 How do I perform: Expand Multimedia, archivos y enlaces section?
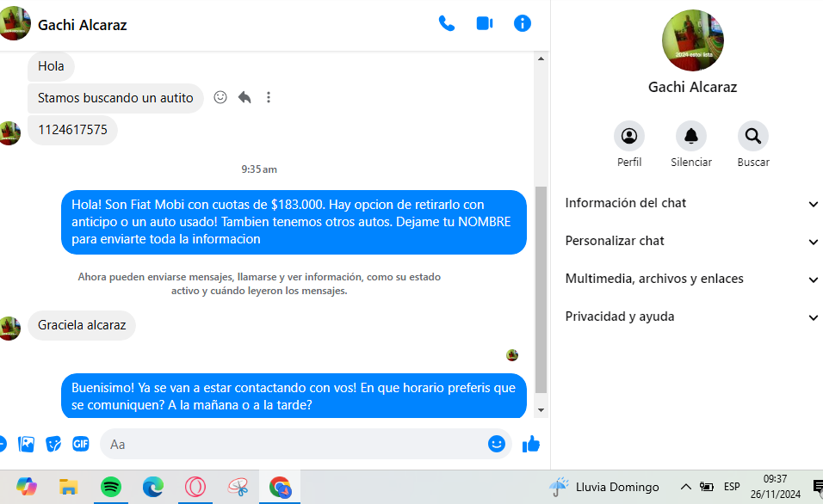point(689,280)
